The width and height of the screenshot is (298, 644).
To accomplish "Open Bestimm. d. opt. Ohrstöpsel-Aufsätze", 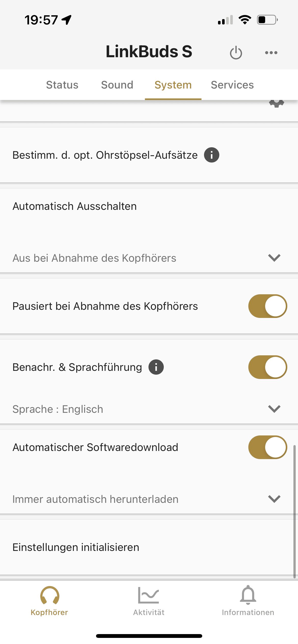I will [105, 155].
